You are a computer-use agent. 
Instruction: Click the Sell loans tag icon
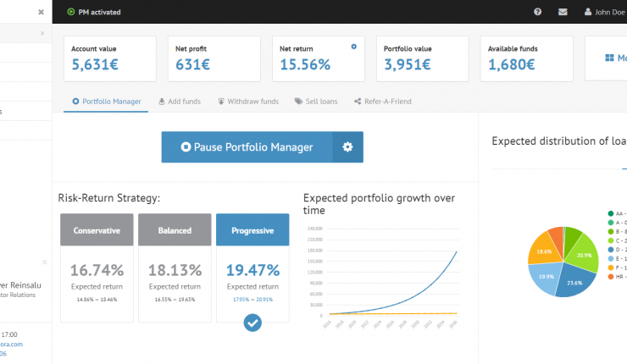298,102
